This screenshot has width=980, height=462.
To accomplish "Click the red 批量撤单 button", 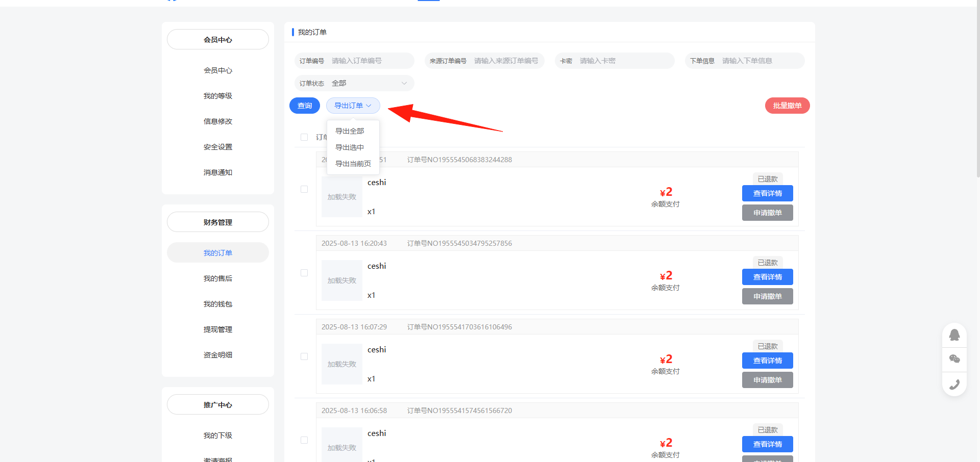I will point(787,106).
